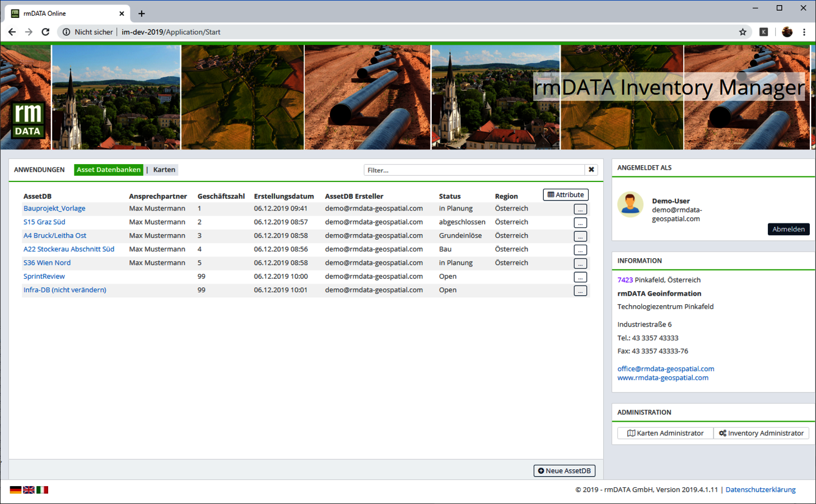The image size is (816, 504).
Task: Bookmark this page with the star icon
Action: (743, 32)
